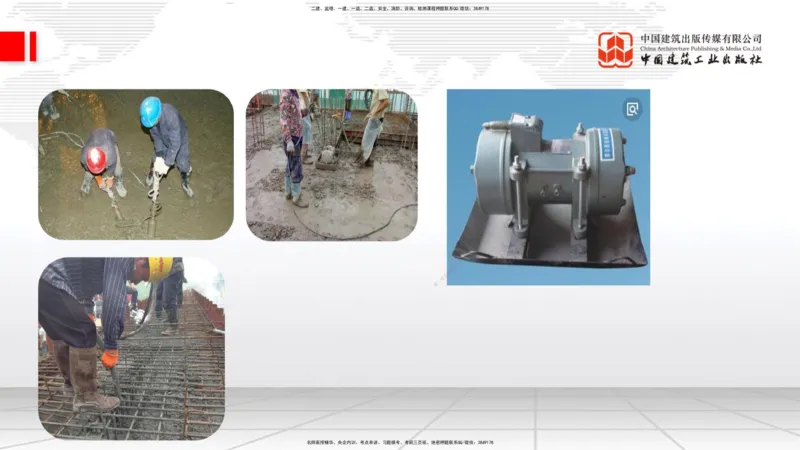Click the small footer text at the bottom

point(400,442)
